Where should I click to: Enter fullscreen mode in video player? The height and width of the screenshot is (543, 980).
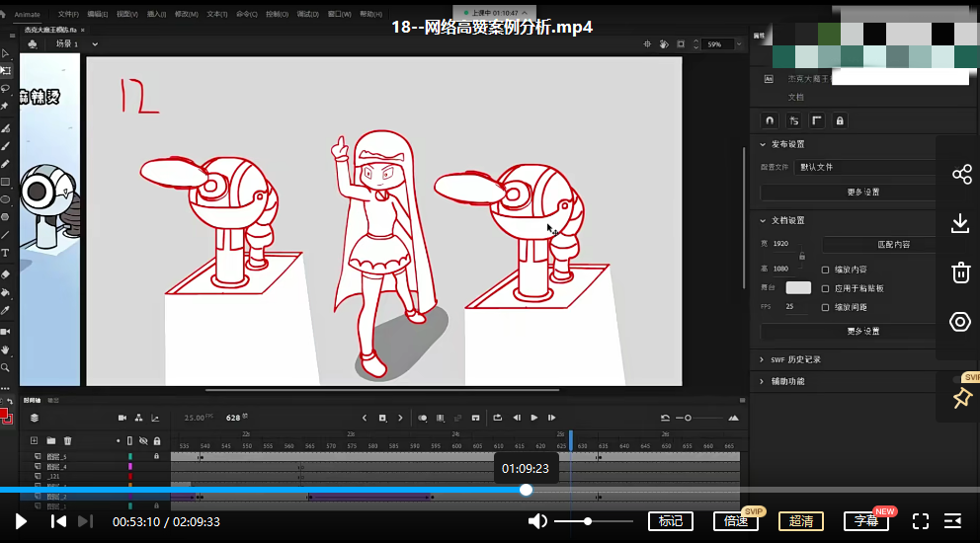coord(921,521)
